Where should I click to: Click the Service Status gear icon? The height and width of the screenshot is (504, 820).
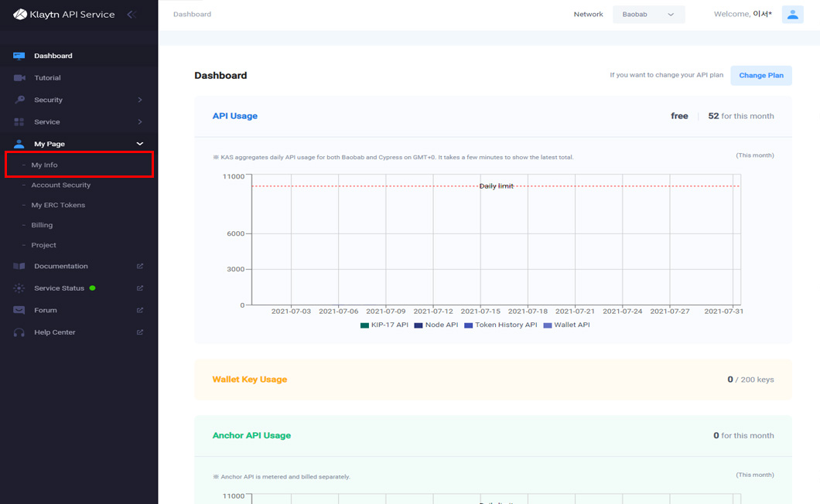[19, 288]
